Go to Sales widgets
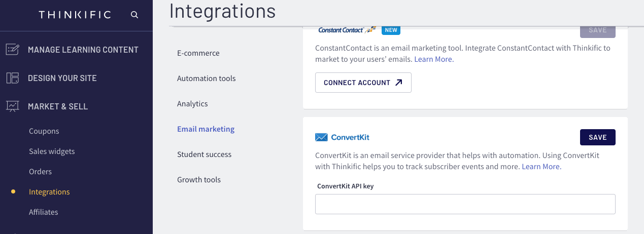 [x=52, y=151]
